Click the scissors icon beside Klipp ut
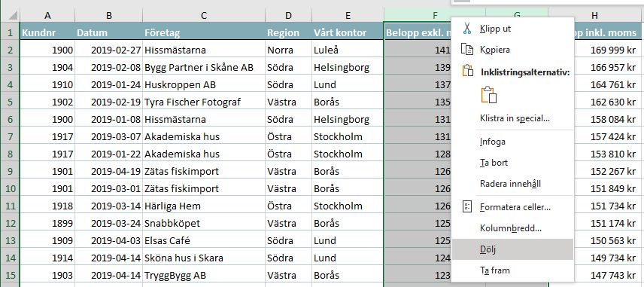This screenshot has width=644, height=287. (x=467, y=29)
